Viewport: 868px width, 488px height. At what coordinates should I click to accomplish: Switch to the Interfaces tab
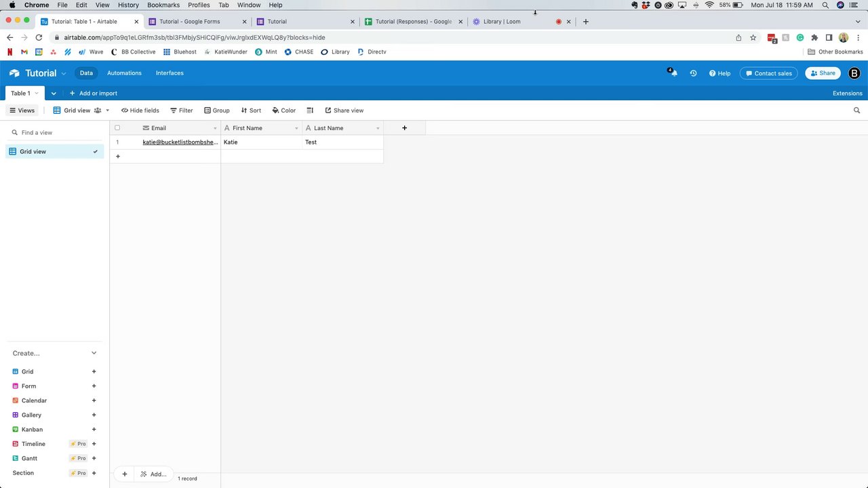(x=170, y=73)
